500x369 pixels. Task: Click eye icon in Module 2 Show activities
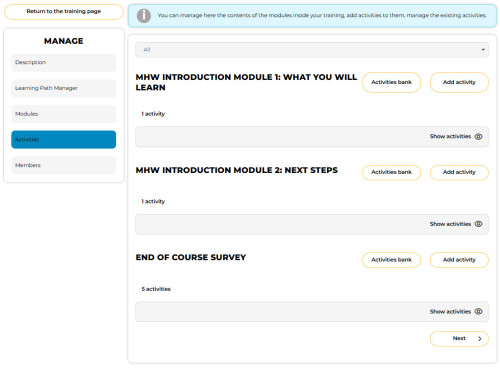point(478,224)
